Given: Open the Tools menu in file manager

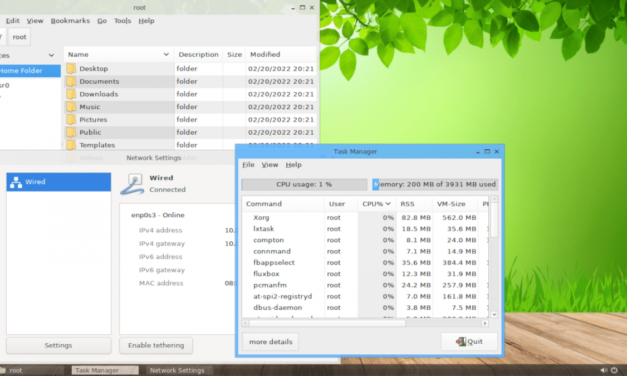Looking at the screenshot, I should pyautogui.click(x=122, y=21).
